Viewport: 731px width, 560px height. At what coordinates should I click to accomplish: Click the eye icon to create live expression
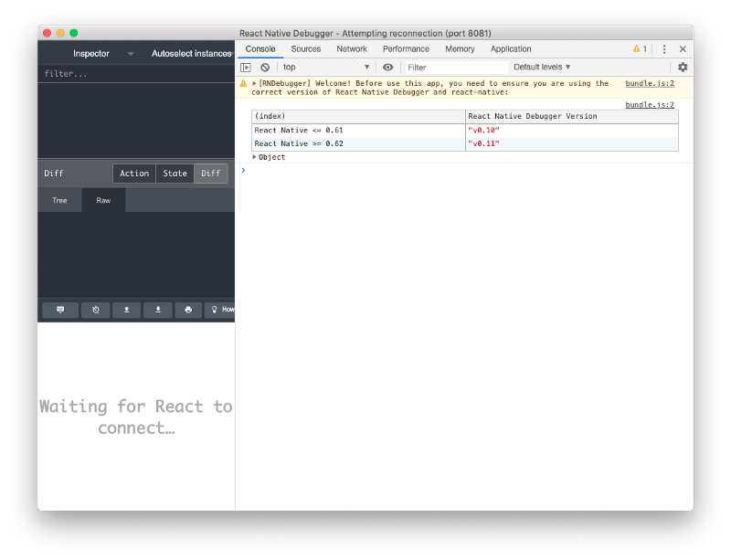387,67
